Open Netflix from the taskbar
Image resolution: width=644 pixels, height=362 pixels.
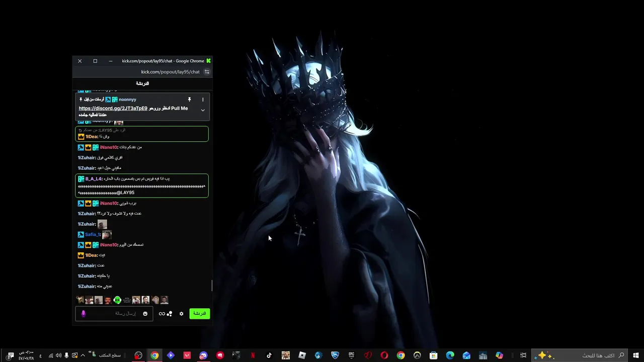click(x=253, y=355)
